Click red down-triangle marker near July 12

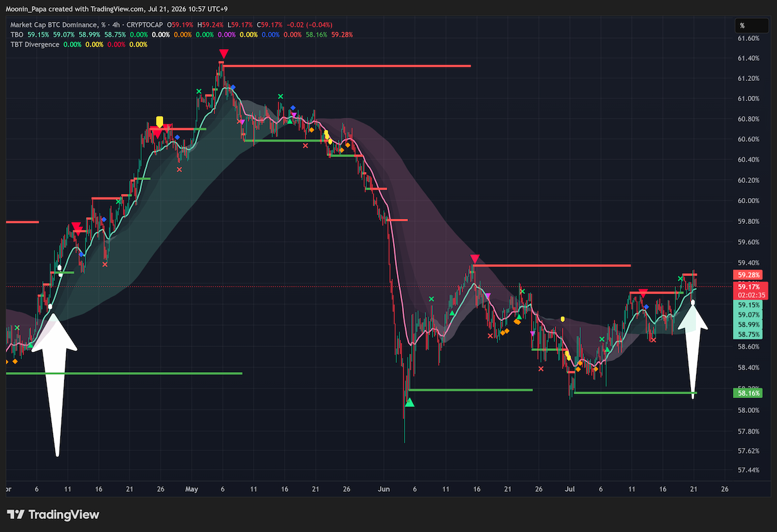click(x=643, y=293)
